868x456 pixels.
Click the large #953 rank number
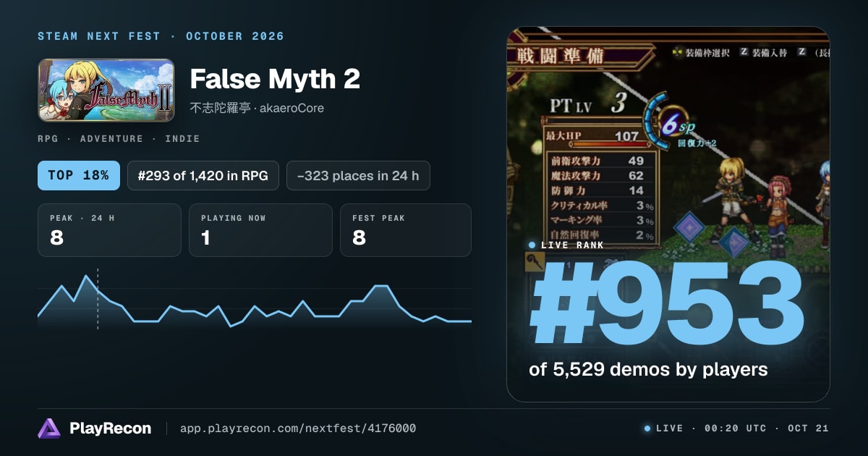(667, 304)
